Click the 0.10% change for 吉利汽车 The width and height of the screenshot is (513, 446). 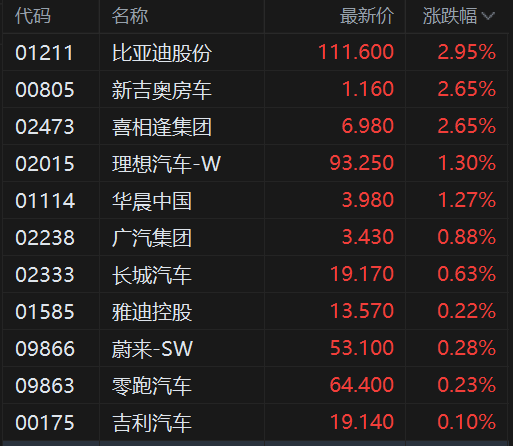[x=467, y=422]
